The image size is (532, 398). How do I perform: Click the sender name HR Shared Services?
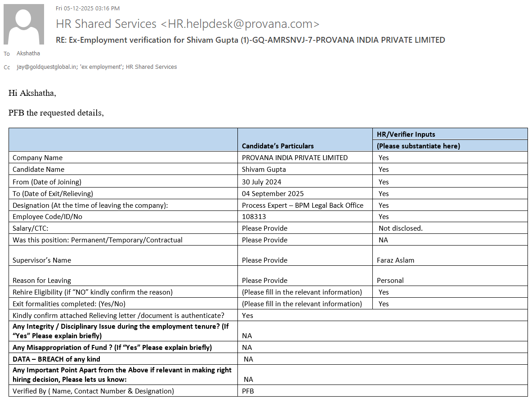point(106,24)
